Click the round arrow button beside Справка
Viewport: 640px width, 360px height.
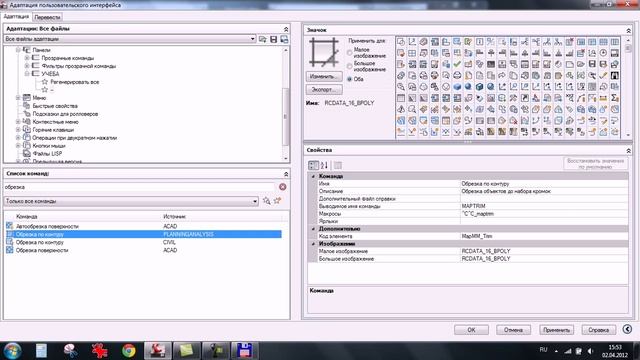coord(627,329)
